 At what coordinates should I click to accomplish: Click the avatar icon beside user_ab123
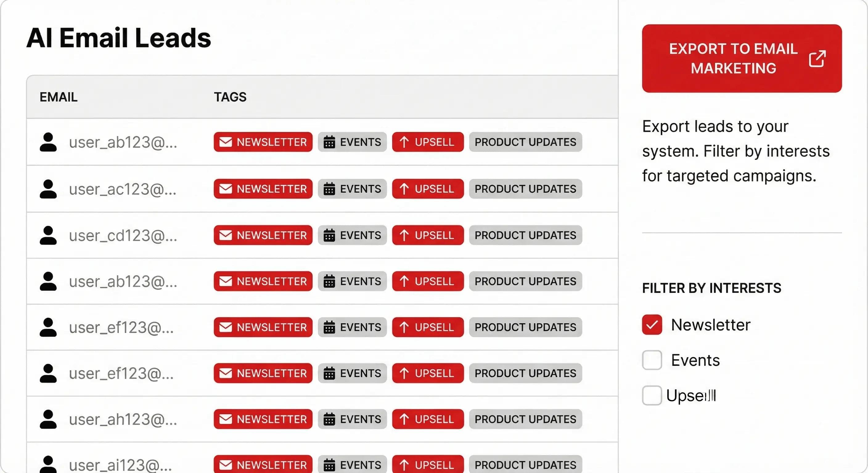[49, 142]
